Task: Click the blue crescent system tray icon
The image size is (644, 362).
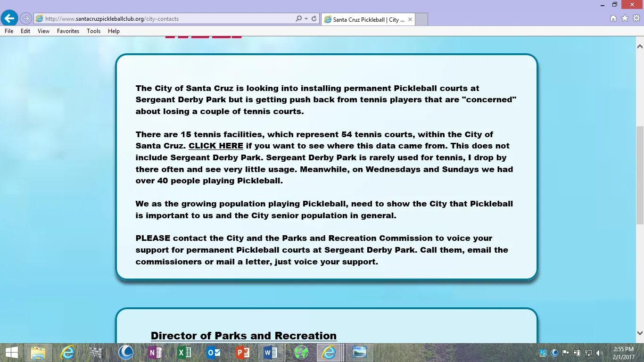Action: 554,353
